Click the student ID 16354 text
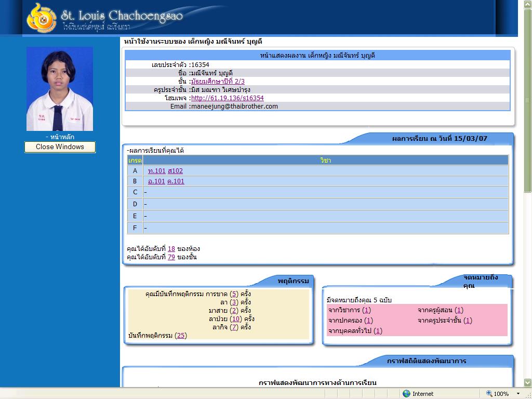 pos(200,65)
